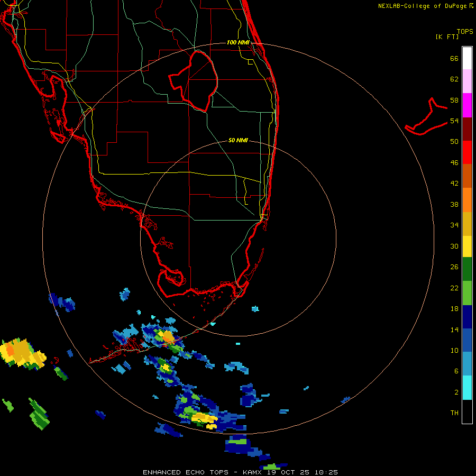Image resolution: width=476 pixels, height=476 pixels.
Task: Select the yellow legend swatch
Action: 467,246
